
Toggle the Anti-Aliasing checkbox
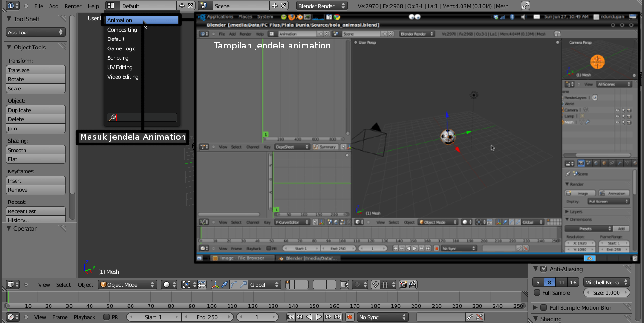tap(544, 269)
